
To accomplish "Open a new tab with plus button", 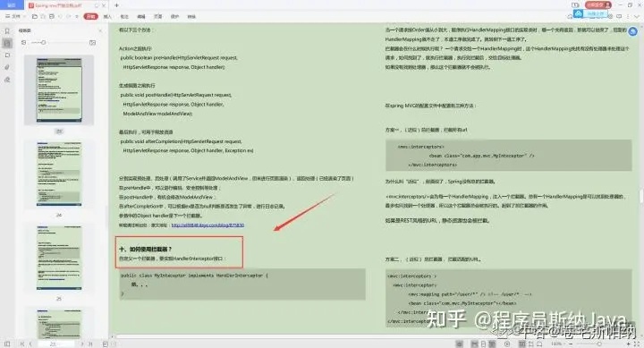I will 116,5.
